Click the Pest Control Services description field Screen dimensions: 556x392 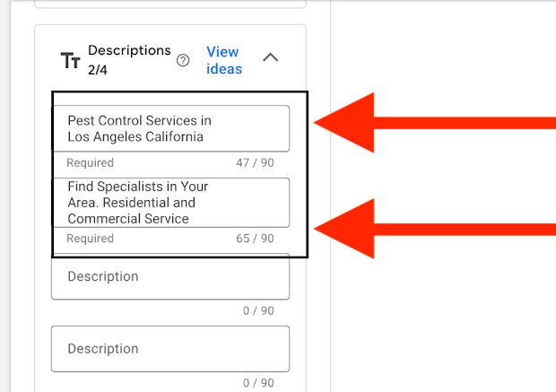[170, 128]
